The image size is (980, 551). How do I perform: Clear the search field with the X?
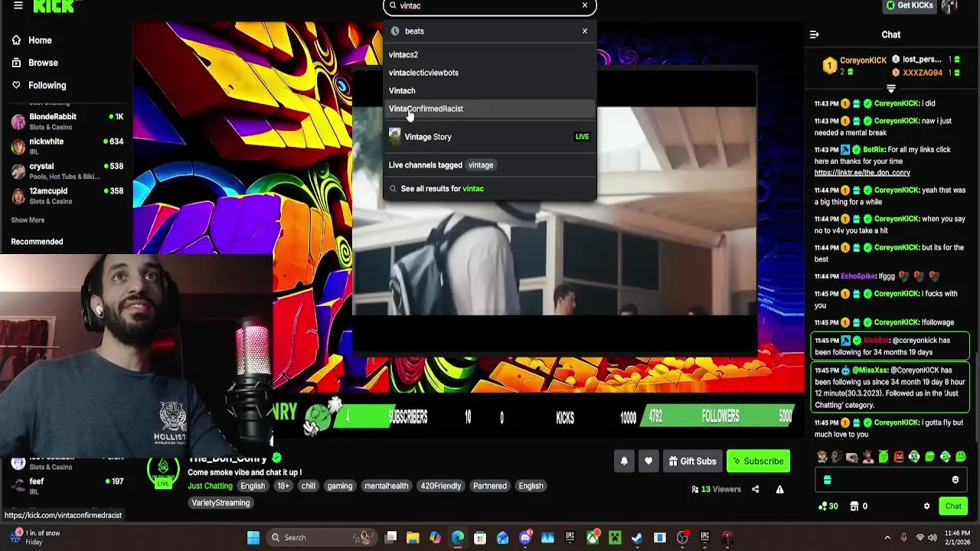pyautogui.click(x=585, y=5)
